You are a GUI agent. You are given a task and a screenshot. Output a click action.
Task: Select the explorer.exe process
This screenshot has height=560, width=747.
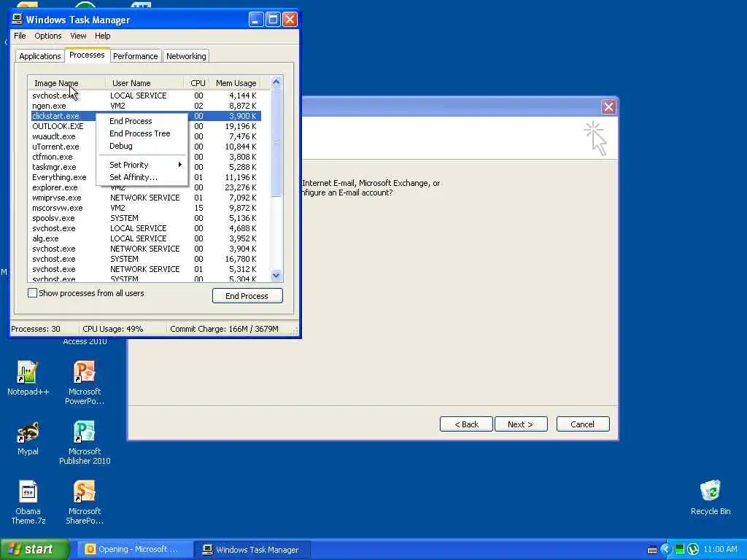[x=145, y=187]
